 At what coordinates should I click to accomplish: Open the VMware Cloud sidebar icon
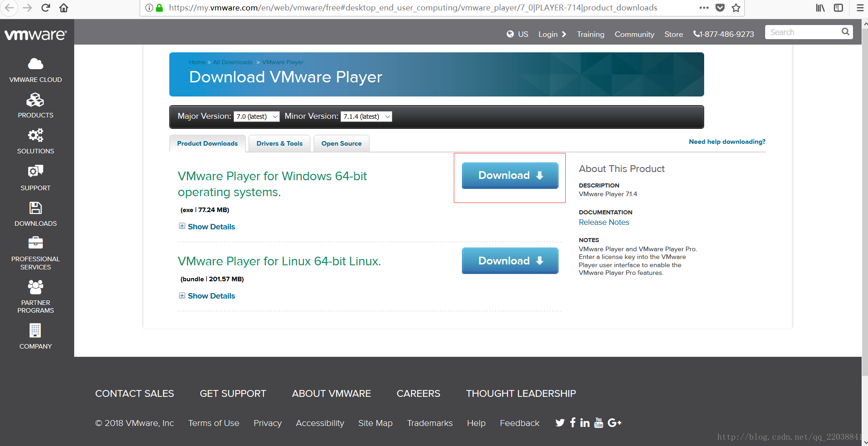pyautogui.click(x=36, y=64)
